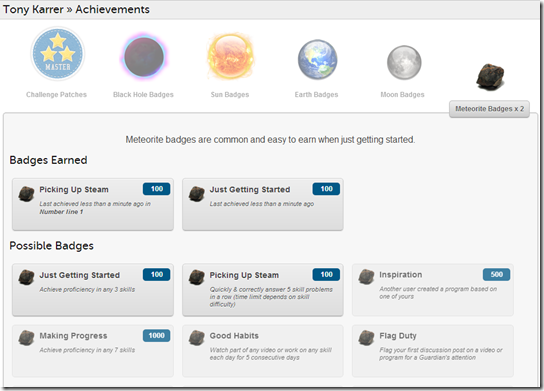Click meteorite icon on possible Just Getting Started
Screen dimensions: 544x391
[26, 278]
